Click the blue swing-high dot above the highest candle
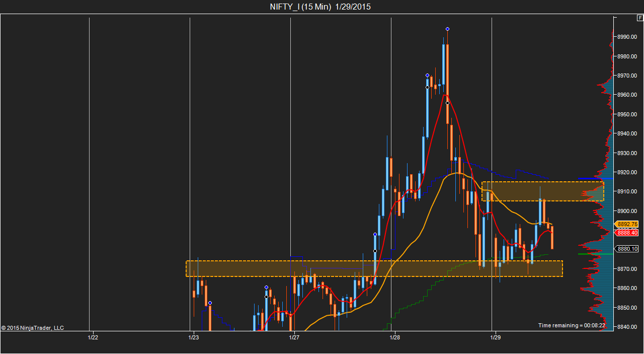This screenshot has height=354, width=644. [x=447, y=29]
